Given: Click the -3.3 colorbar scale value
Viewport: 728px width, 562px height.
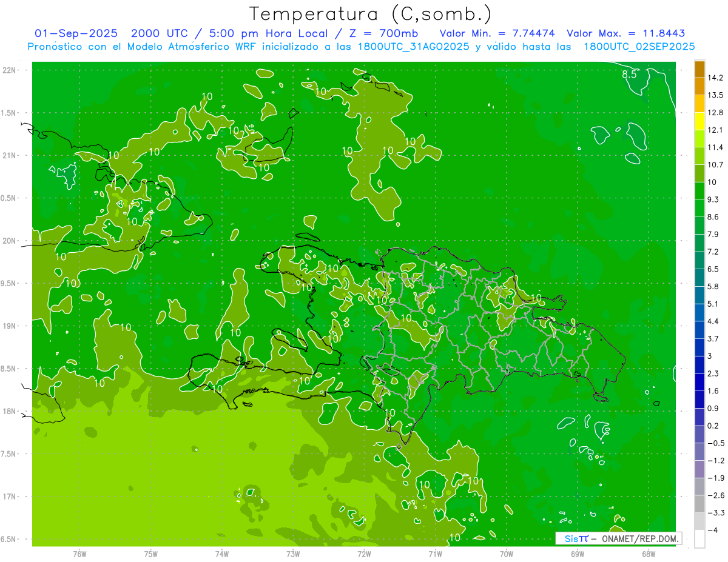Looking at the screenshot, I should (716, 513).
